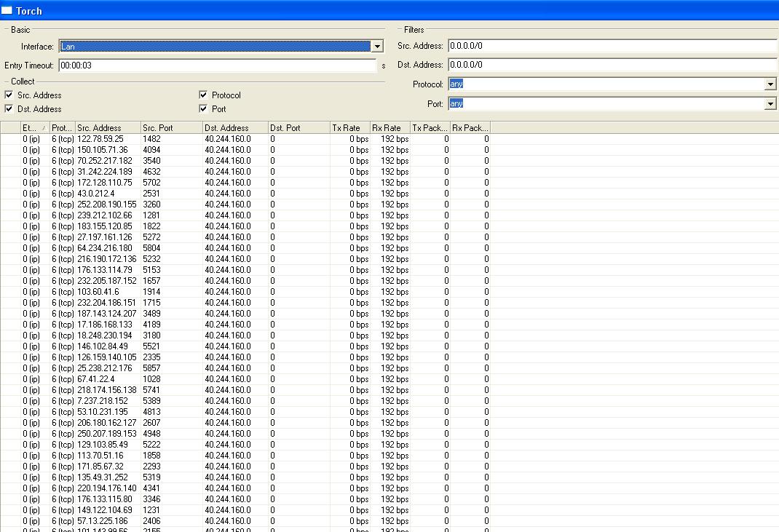Open the Protocol filter dropdown arrow

pyautogui.click(x=770, y=84)
